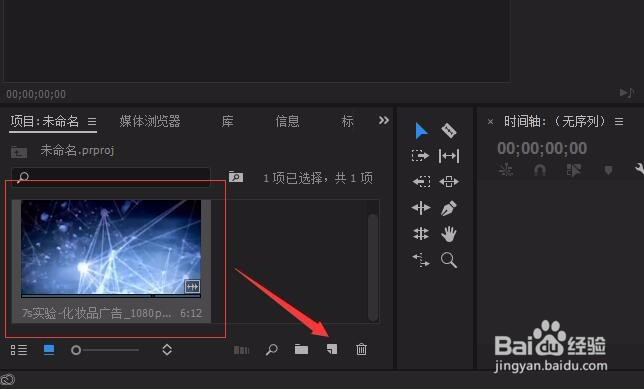
Task: Click source monitor timecode 00;00;00;00
Action: pyautogui.click(x=36, y=94)
